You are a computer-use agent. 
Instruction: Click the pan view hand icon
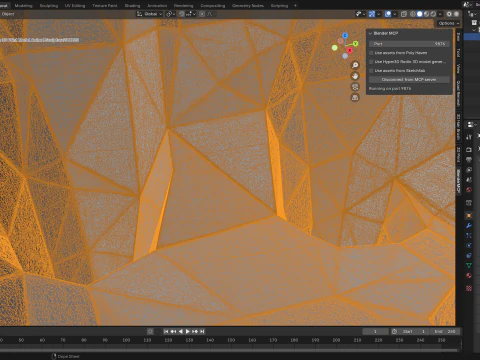click(x=355, y=76)
